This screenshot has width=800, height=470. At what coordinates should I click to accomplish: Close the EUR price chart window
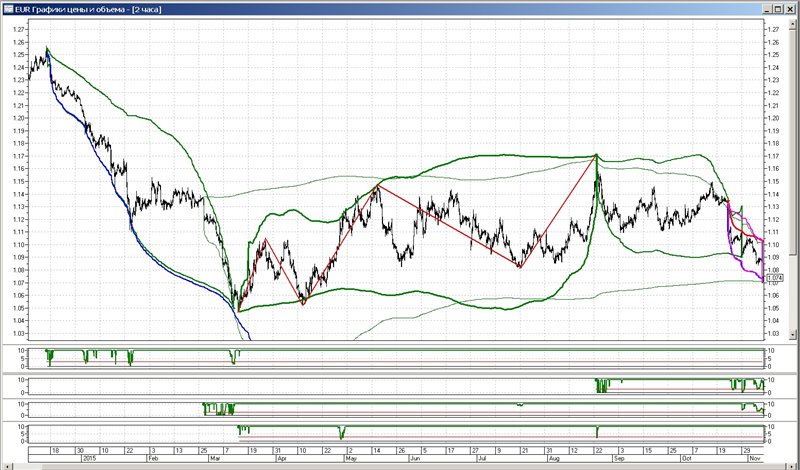click(x=788, y=9)
